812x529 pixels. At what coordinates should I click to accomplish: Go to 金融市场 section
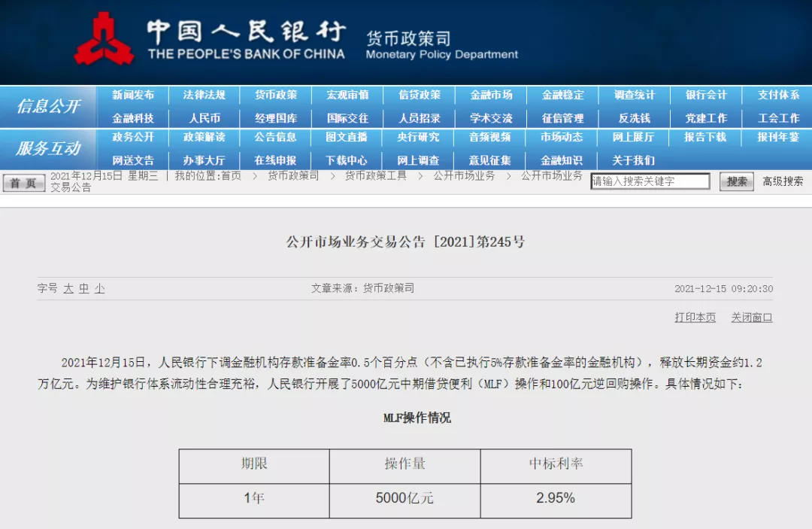point(492,96)
